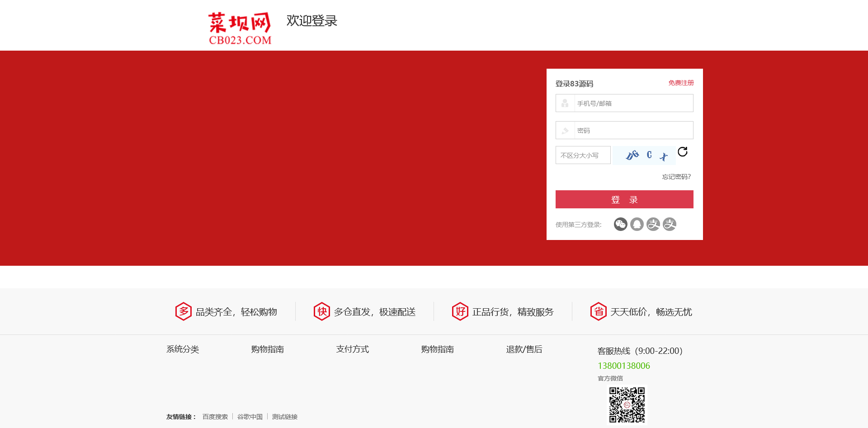Click the 客服热线 (9:00-22:00) text
The width and height of the screenshot is (868, 428).
coord(640,351)
